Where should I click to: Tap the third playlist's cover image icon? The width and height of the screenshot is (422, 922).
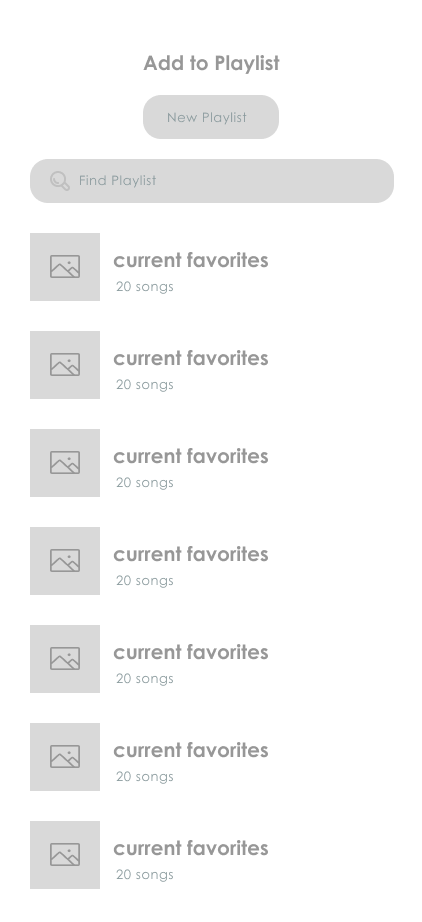(x=65, y=463)
